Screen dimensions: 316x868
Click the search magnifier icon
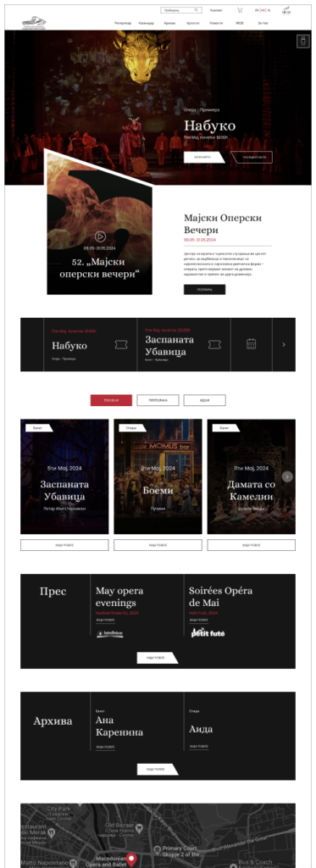pyautogui.click(x=196, y=10)
